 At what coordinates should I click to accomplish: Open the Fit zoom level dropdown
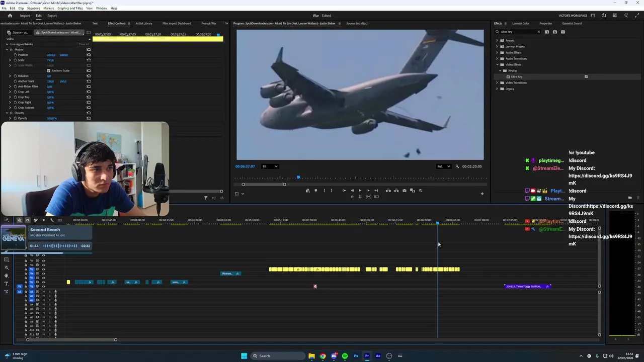(270, 166)
